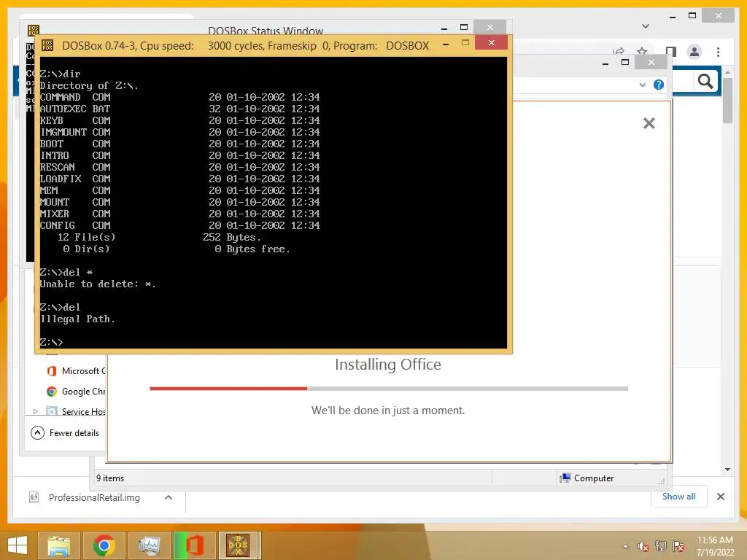This screenshot has height=560, width=747.
Task: Click the blue help question mark icon
Action: [x=659, y=85]
